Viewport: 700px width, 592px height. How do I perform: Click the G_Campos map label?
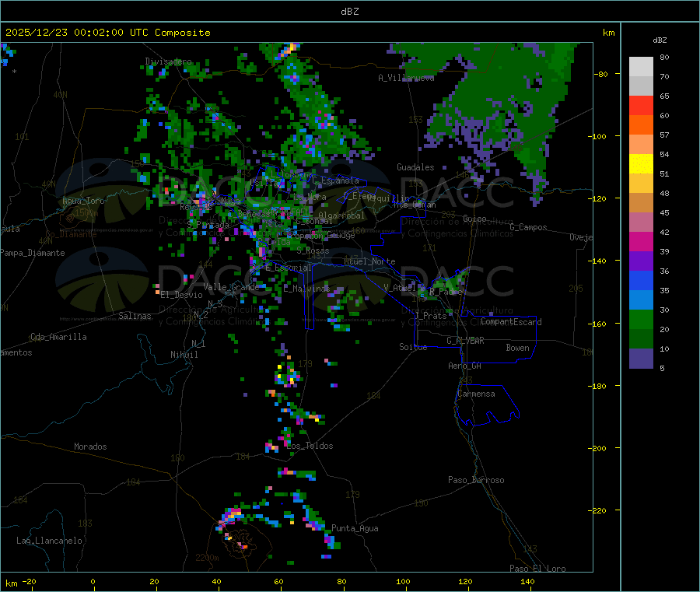point(528,227)
